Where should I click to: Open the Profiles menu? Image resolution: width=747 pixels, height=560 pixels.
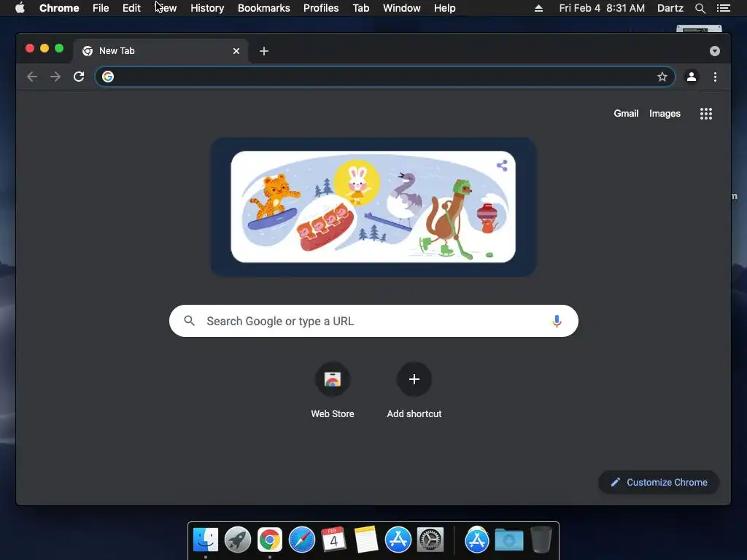[x=321, y=8]
